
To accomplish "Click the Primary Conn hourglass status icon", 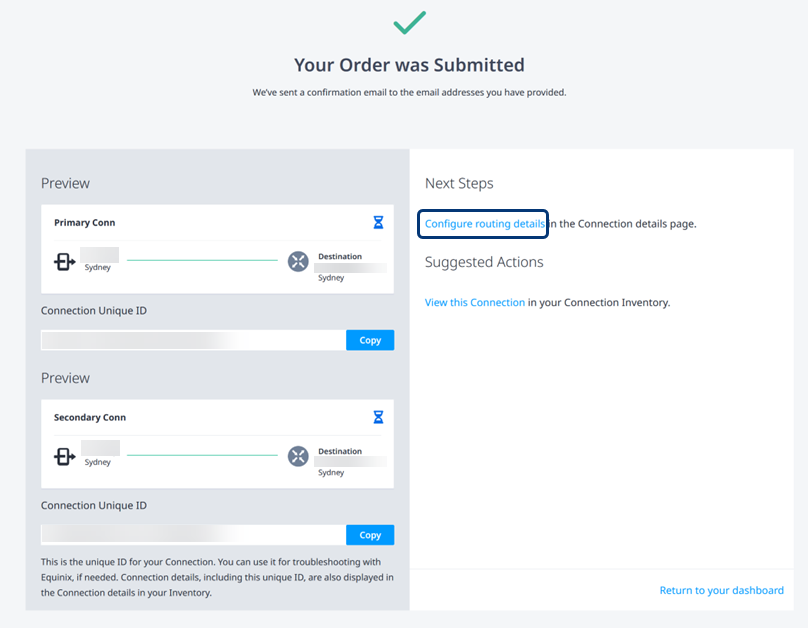I will pyautogui.click(x=378, y=222).
